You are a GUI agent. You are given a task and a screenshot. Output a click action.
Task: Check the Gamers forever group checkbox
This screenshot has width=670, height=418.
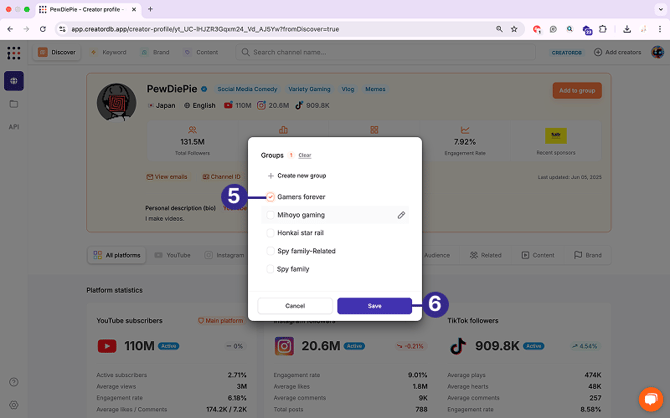(270, 197)
